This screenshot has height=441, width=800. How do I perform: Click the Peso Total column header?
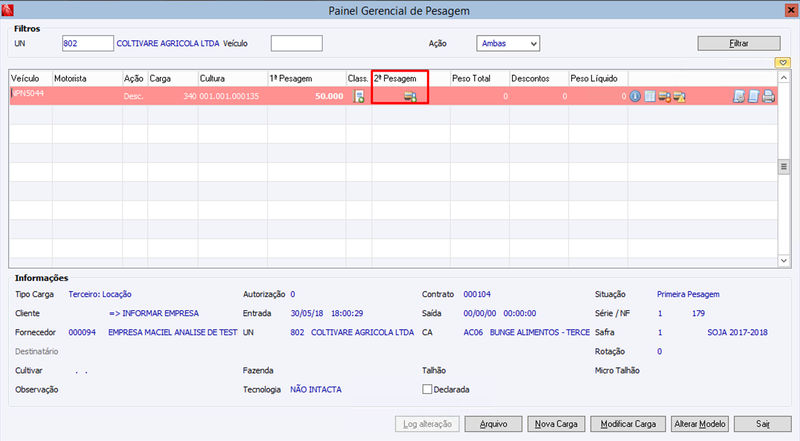pyautogui.click(x=480, y=79)
